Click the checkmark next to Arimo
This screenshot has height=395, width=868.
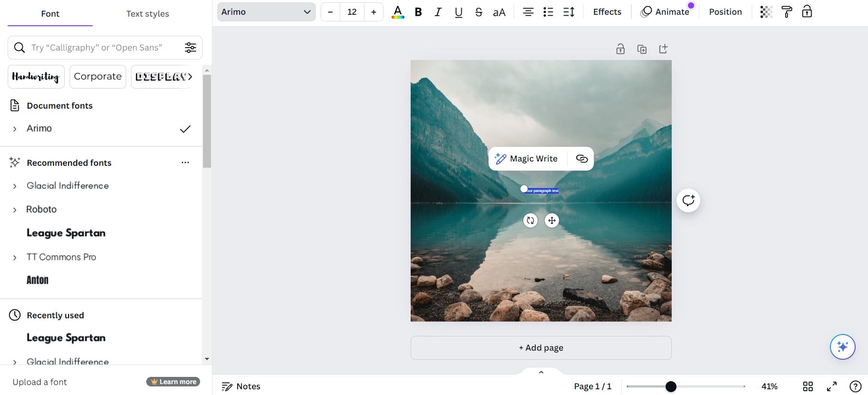[185, 129]
